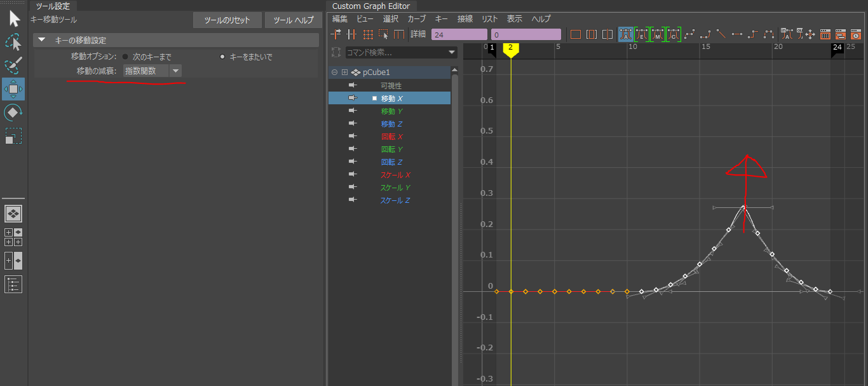This screenshot has height=386, width=868.
Task: Apply Auto tangents (A icon)
Action: [x=625, y=34]
